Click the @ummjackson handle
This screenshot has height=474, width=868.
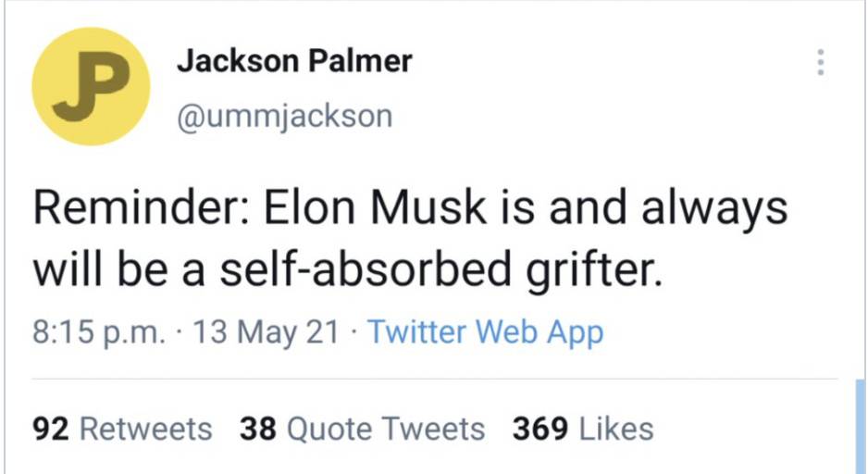(283, 118)
